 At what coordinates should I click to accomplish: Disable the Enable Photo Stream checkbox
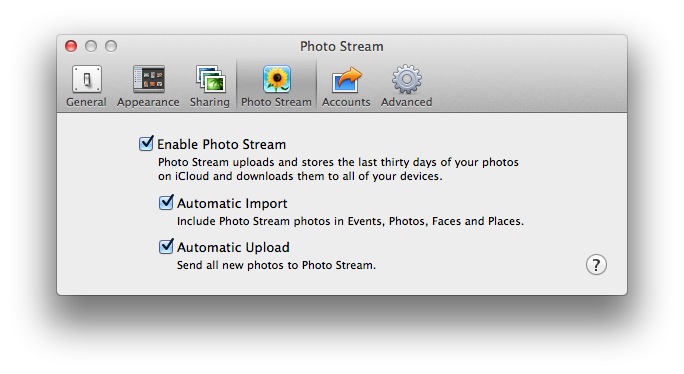[x=146, y=143]
